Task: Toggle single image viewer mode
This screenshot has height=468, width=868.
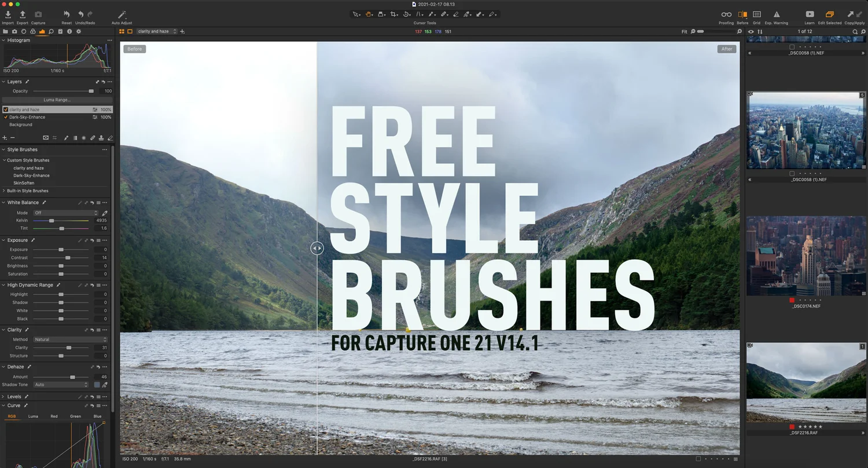Action: click(x=130, y=31)
